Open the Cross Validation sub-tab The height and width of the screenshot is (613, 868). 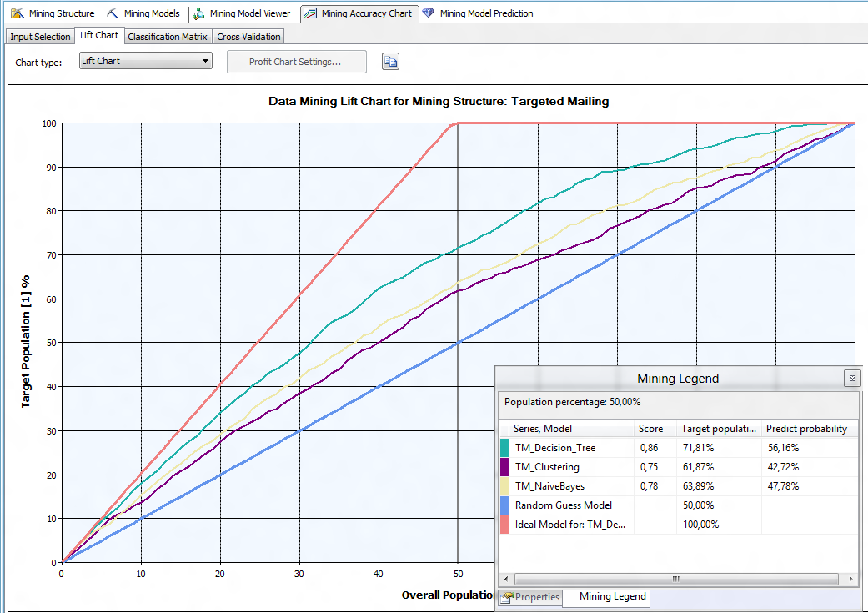click(248, 37)
